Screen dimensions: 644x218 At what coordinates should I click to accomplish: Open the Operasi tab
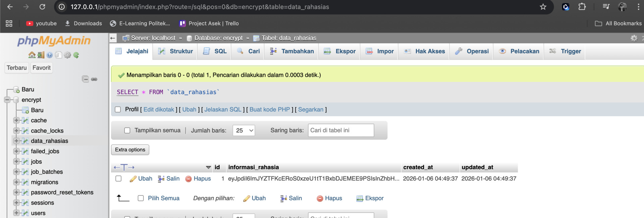pyautogui.click(x=472, y=51)
